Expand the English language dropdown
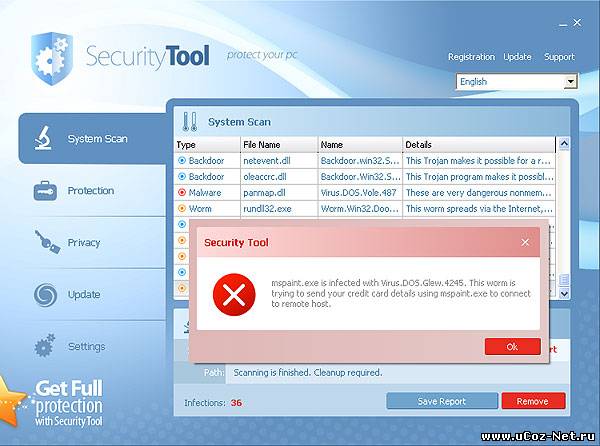The image size is (600, 446). tap(570, 81)
